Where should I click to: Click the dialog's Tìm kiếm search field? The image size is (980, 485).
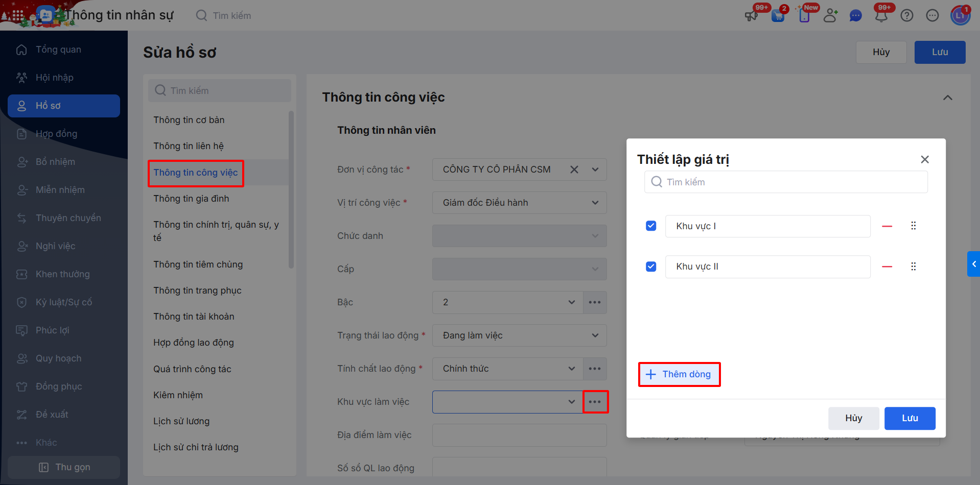point(786,182)
